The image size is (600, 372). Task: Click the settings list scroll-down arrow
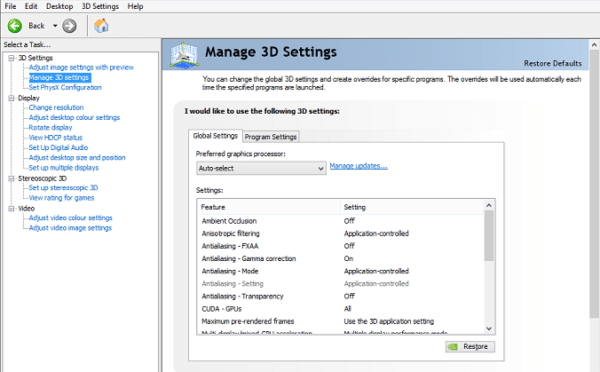(489, 329)
